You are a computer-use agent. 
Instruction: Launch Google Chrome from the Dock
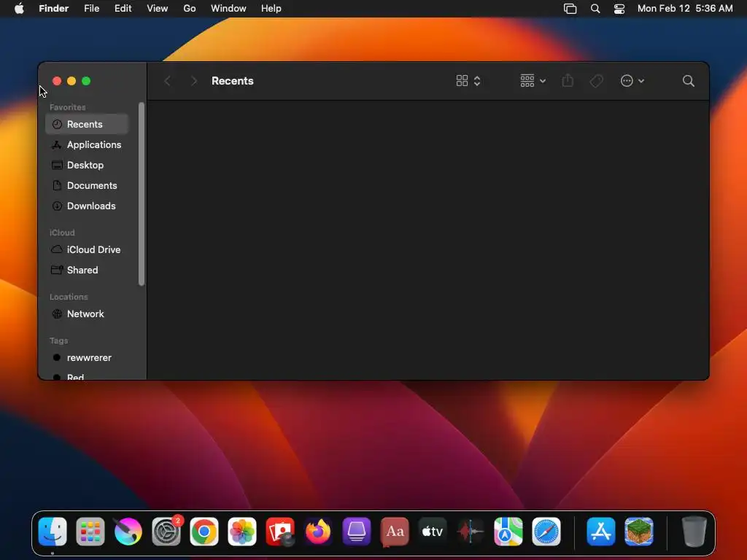pyautogui.click(x=204, y=531)
